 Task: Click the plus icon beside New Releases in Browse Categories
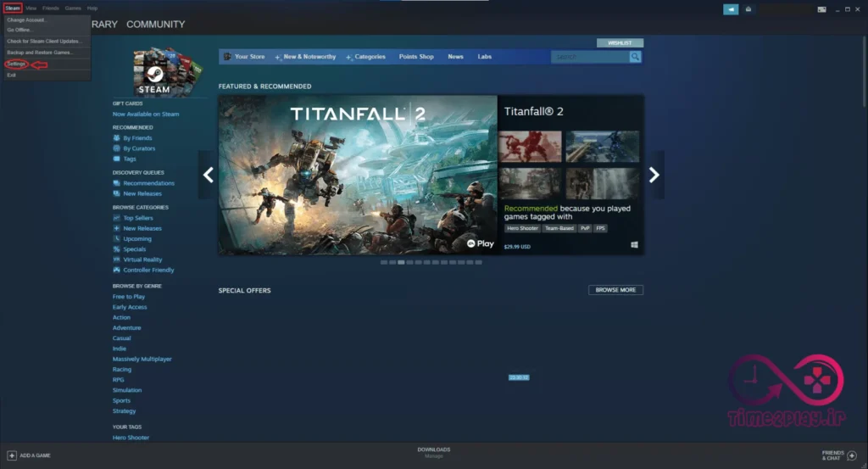(116, 228)
